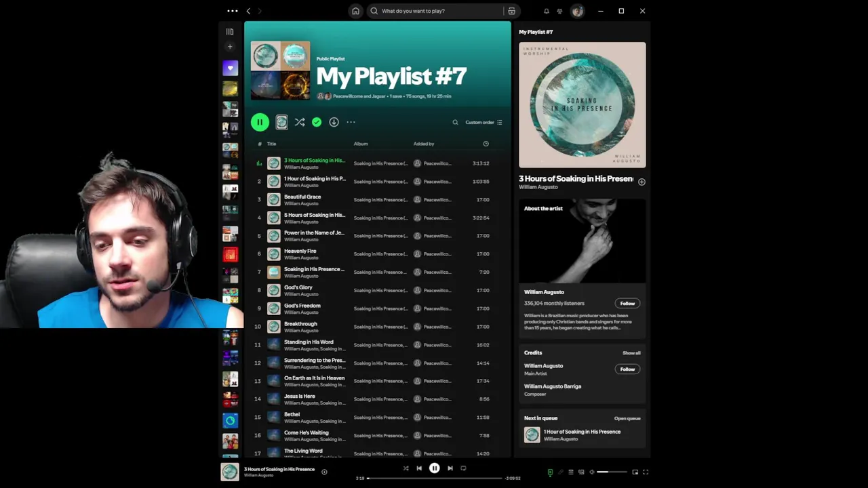Add now-playing song via plus in player bar
Screen dimensions: 868x488
(324, 472)
